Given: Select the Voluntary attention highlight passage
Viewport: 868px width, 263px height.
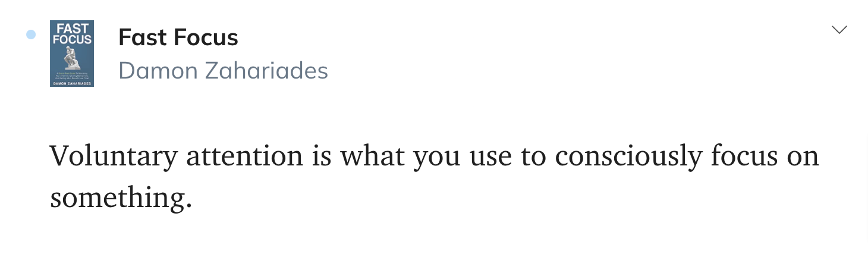Looking at the screenshot, I should 434,177.
